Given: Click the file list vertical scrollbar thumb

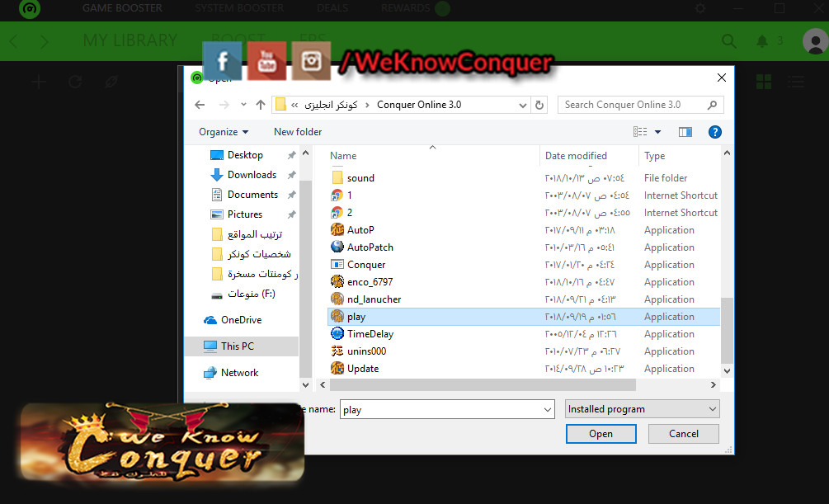Looking at the screenshot, I should [x=727, y=331].
